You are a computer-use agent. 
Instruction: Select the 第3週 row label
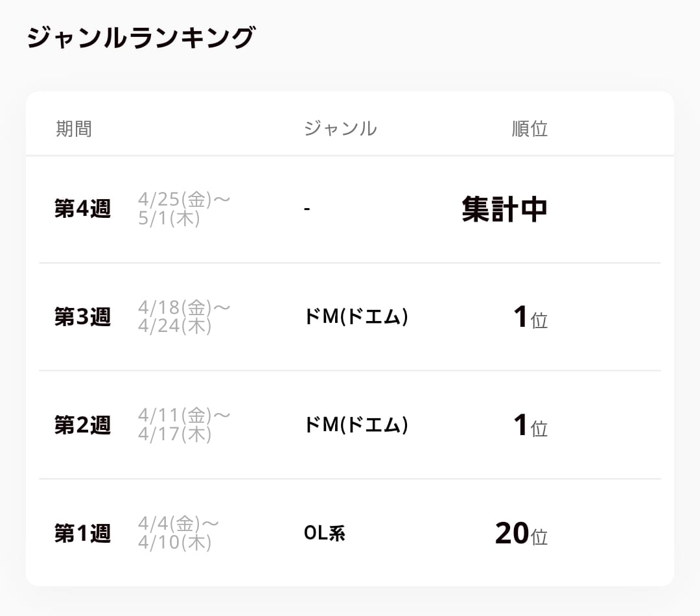[x=82, y=317]
